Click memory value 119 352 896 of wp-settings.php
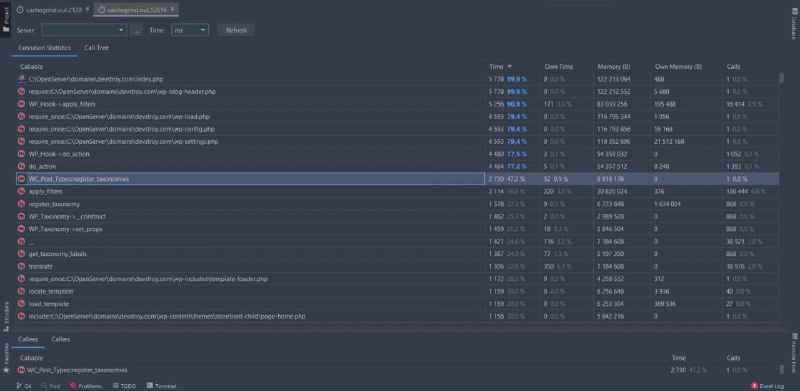This screenshot has height=391, width=800. [614, 141]
